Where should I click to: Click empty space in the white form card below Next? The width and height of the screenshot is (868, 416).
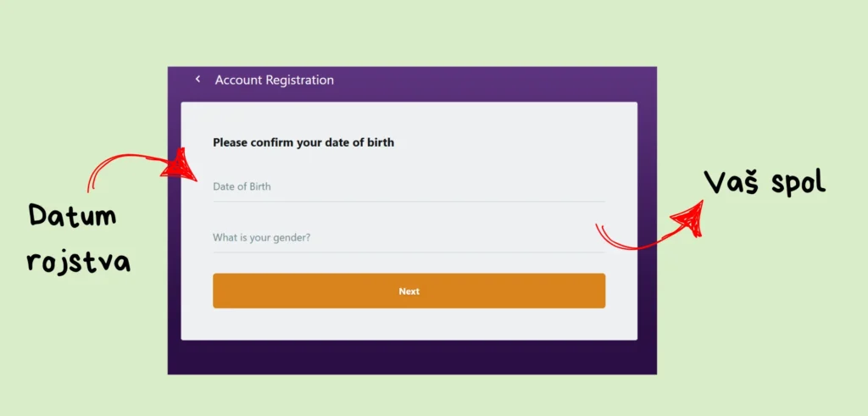click(x=409, y=324)
